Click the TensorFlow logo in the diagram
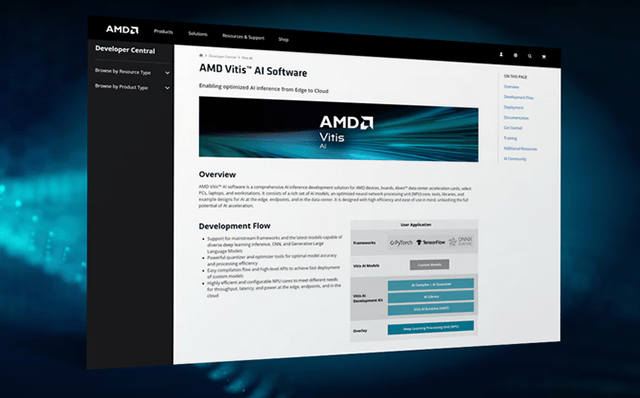 (431, 242)
